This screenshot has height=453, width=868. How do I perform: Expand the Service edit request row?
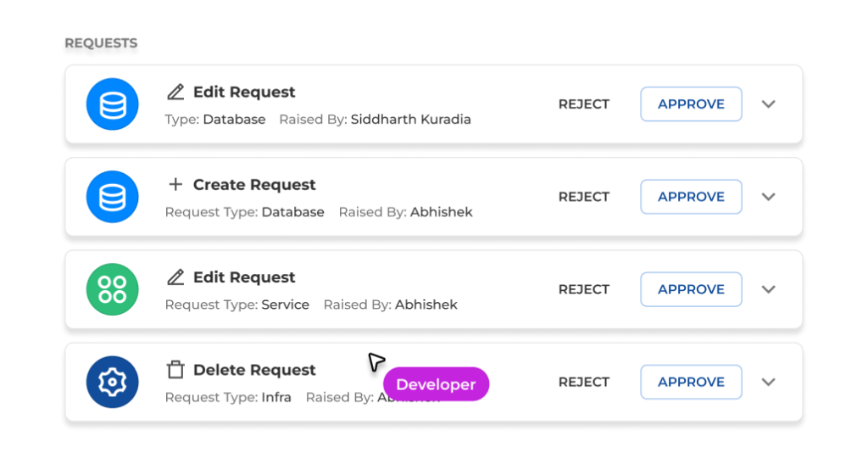[769, 289]
